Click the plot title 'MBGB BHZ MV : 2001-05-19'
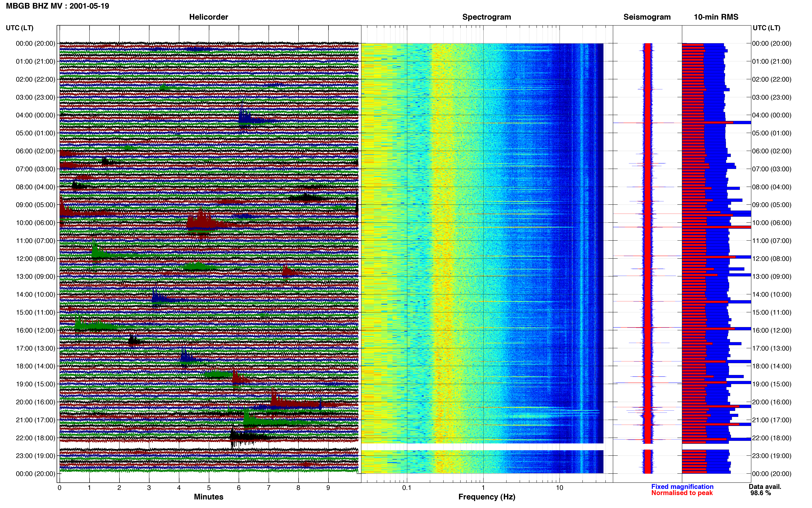This screenshot has width=812, height=508. tap(57, 6)
